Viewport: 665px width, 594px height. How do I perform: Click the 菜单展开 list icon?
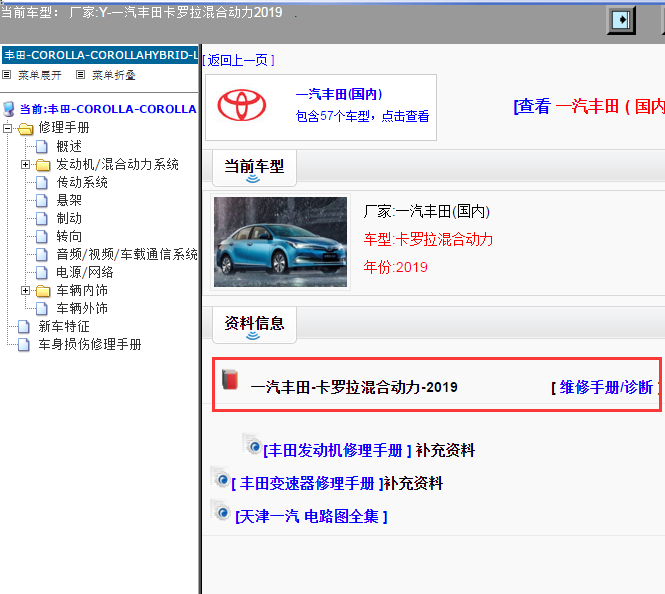pos(6,75)
